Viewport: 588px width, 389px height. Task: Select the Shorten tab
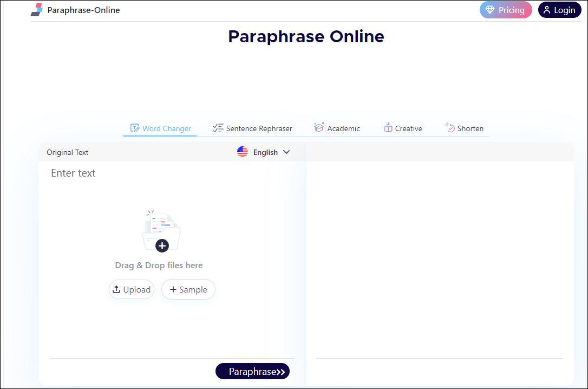click(x=464, y=128)
